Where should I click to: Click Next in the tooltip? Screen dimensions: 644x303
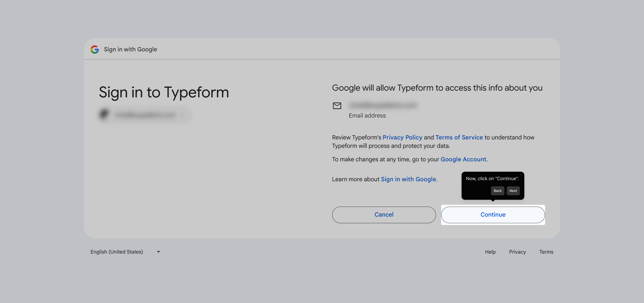[513, 191]
